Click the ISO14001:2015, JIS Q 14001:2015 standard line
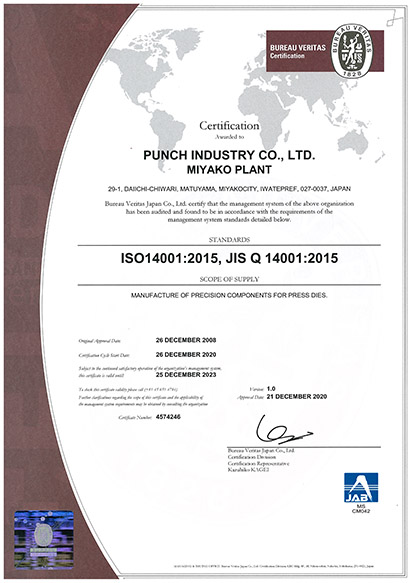The height and width of the screenshot is (583, 412). click(x=229, y=258)
